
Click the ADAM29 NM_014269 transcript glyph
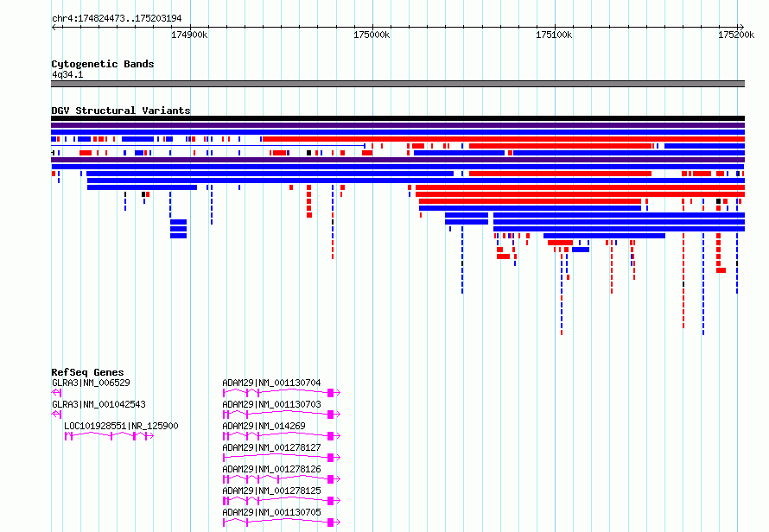[x=282, y=436]
